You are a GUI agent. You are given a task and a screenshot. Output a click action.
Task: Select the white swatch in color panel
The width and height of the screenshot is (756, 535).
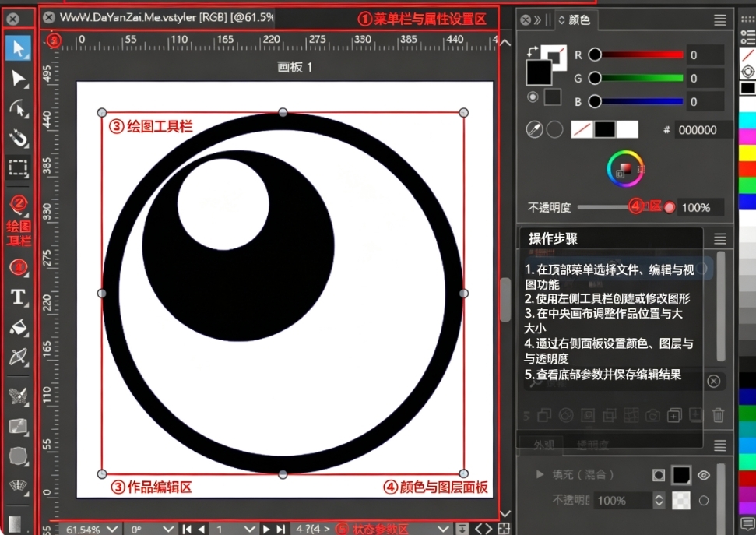click(x=628, y=129)
